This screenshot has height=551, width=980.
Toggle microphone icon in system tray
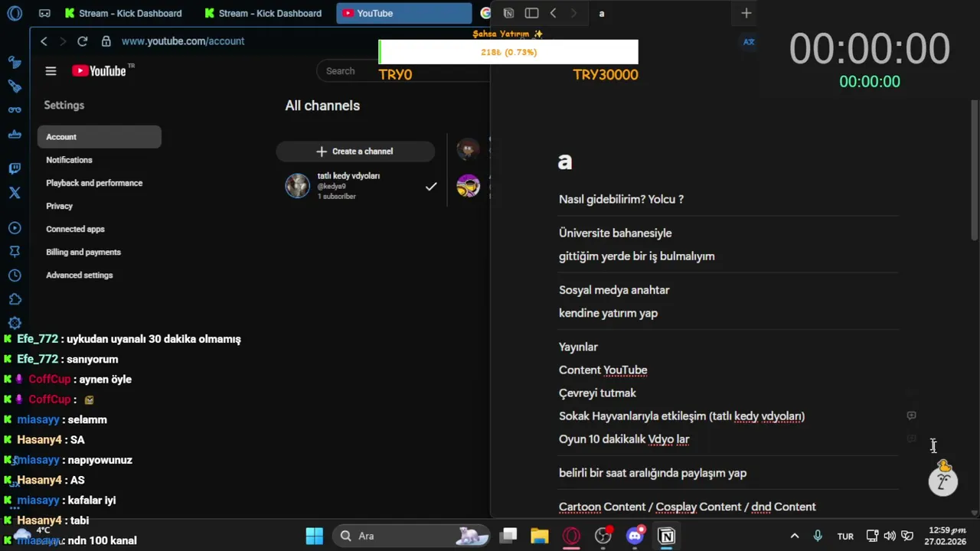pos(818,536)
